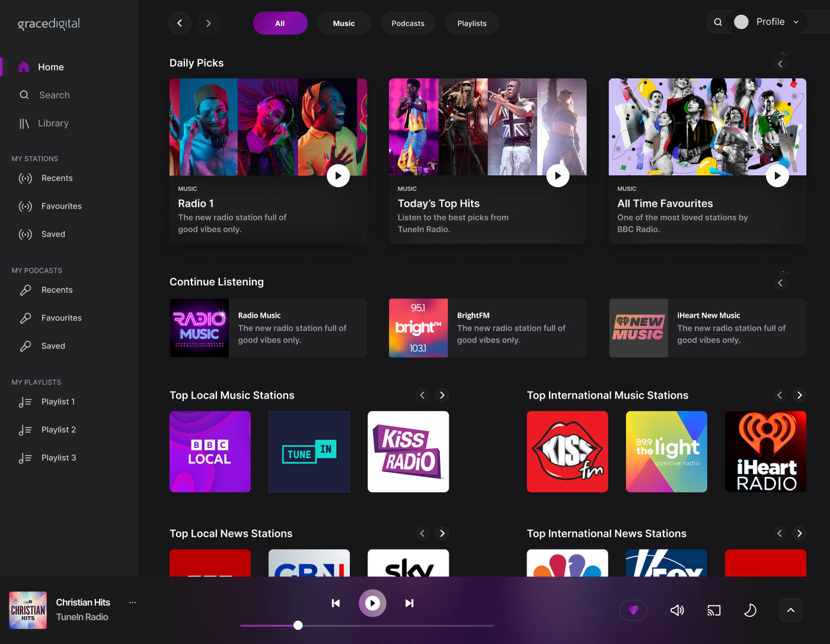Click the gracedigital logo
Screen dimensions: 830x644
click(49, 24)
